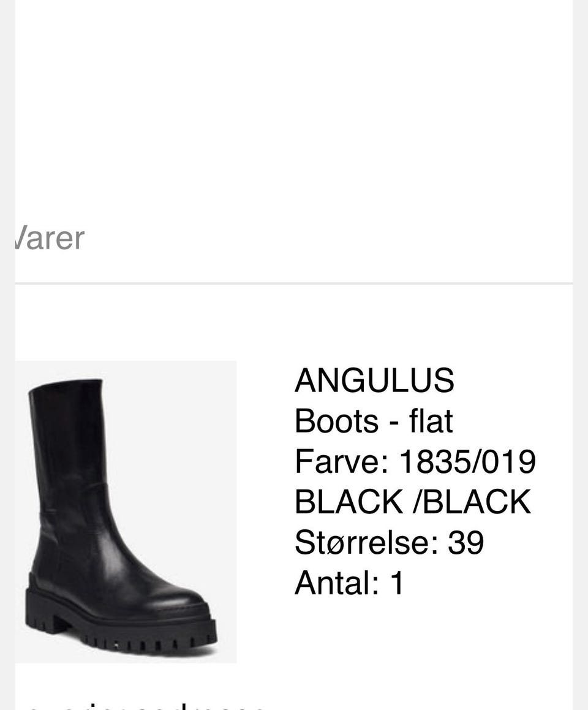Tap the ANGULUS brand name
Viewport: 588px width, 710px height.
coord(374,380)
